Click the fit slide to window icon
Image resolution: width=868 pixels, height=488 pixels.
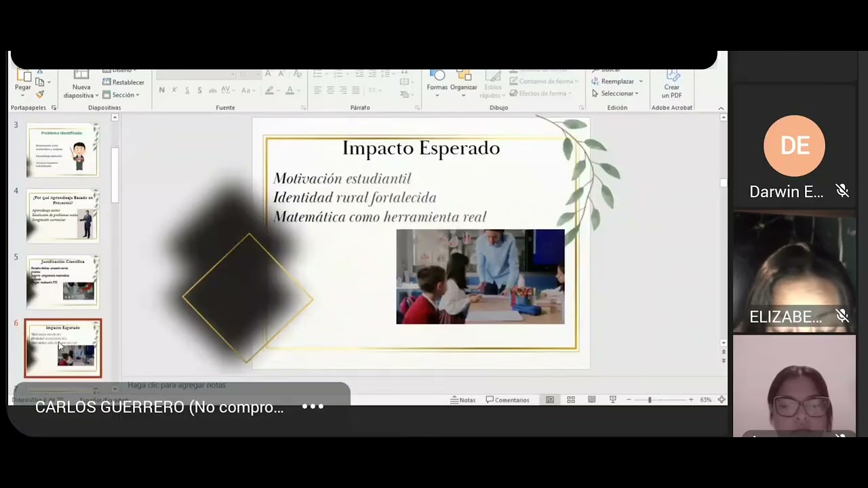point(722,400)
